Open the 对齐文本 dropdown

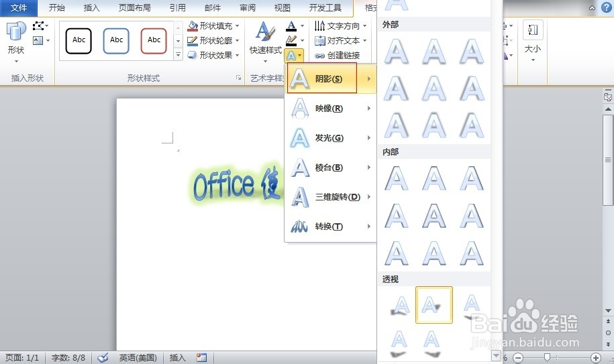(x=341, y=41)
